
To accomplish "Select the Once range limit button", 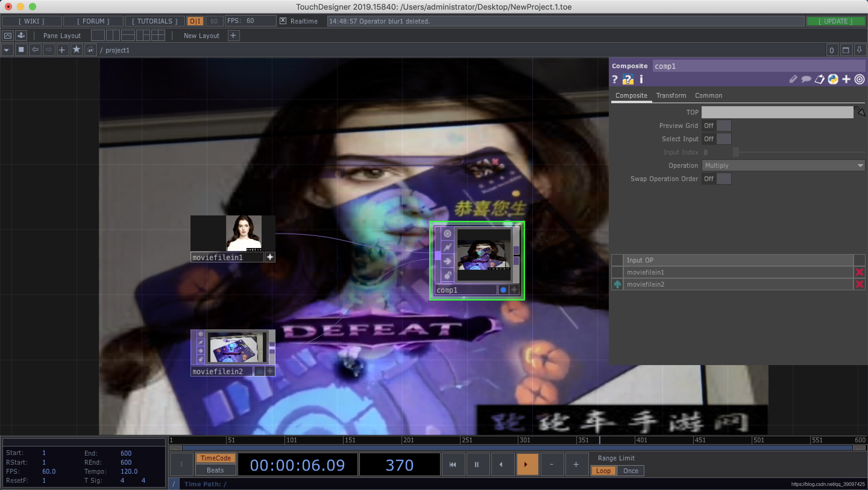I will [x=631, y=471].
